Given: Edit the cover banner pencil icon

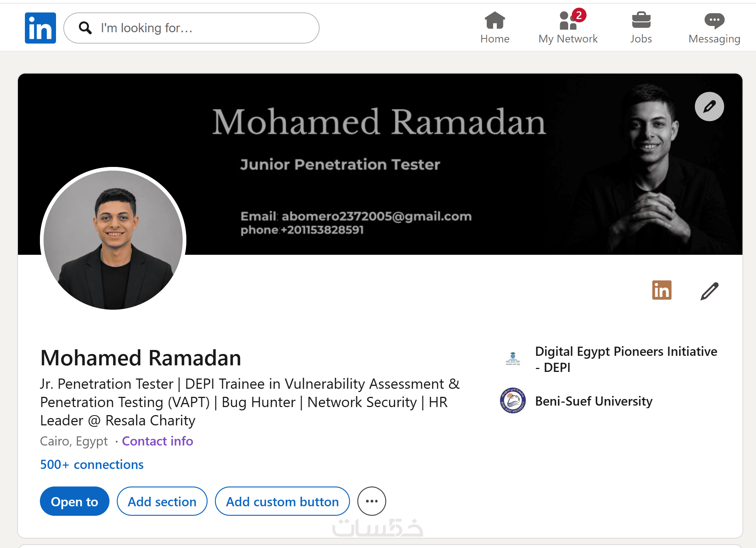Looking at the screenshot, I should tap(709, 107).
